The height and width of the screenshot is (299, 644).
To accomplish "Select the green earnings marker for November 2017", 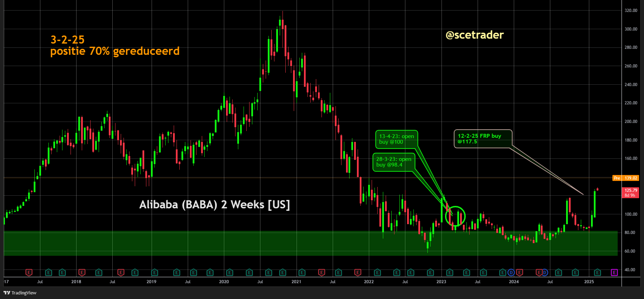I will [x=62, y=272].
